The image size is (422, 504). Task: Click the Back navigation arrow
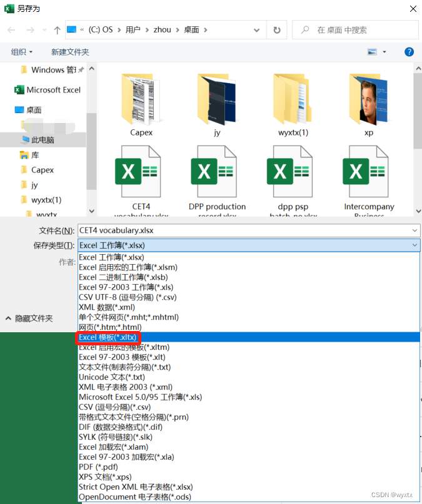[11, 30]
